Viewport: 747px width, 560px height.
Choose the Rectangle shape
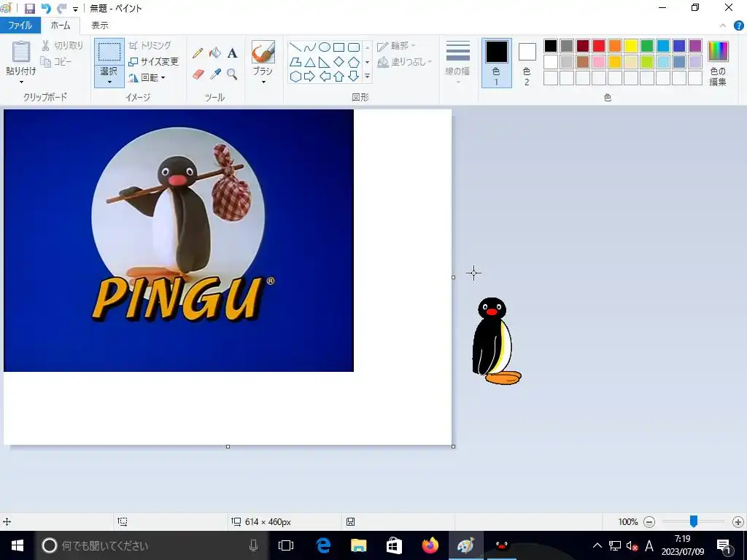[x=338, y=47]
